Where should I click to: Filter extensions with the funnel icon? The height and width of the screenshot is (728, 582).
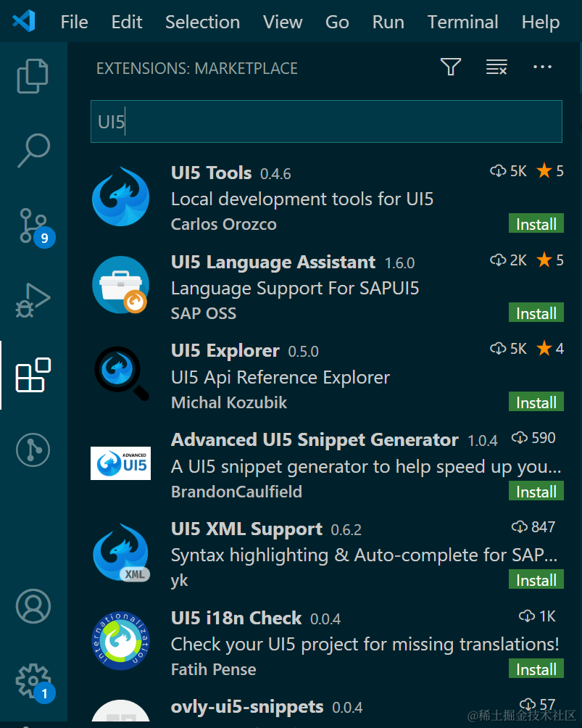pos(451,67)
